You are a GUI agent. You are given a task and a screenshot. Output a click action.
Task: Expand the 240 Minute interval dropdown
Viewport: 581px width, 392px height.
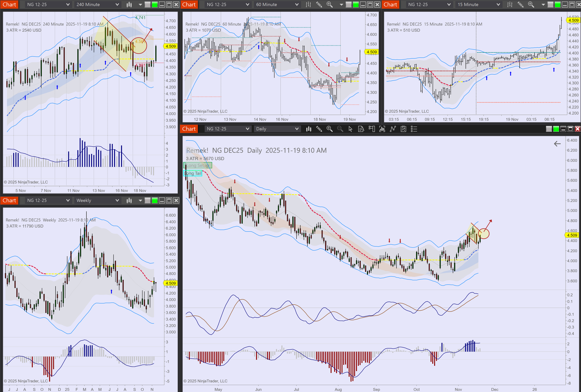coord(97,4)
